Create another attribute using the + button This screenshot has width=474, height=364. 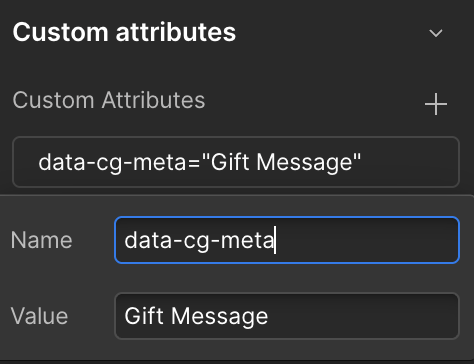click(x=436, y=104)
